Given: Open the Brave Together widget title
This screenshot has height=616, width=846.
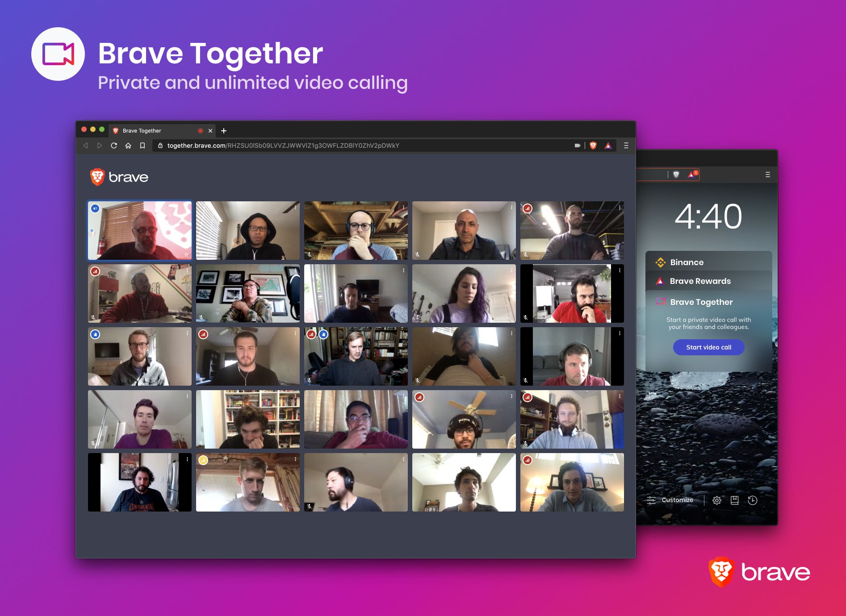Looking at the screenshot, I should 701,302.
